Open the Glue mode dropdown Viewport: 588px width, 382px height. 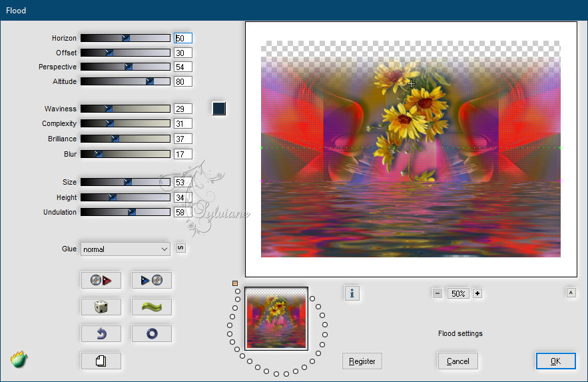click(125, 249)
